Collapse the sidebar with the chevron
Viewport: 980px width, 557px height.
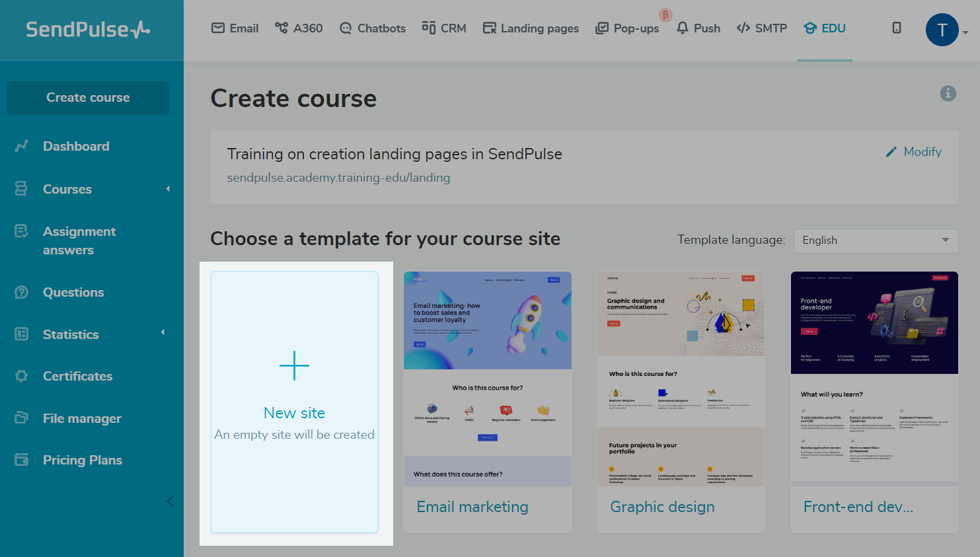170,501
